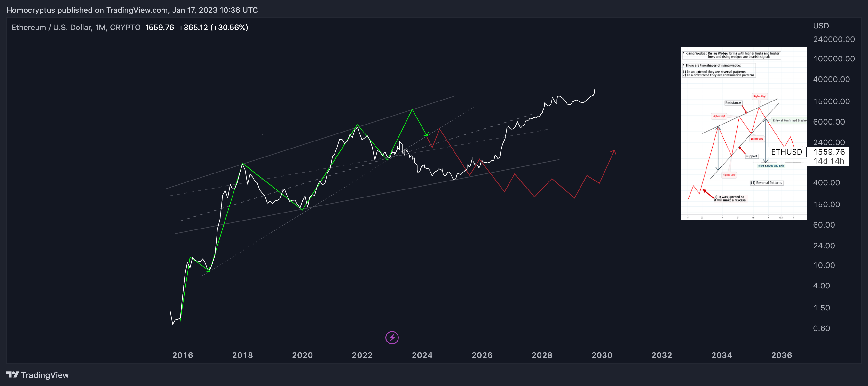
Task: Click the Ethereum / U.S. Dollar, 1M, CRYPTO title
Action: (76, 27)
